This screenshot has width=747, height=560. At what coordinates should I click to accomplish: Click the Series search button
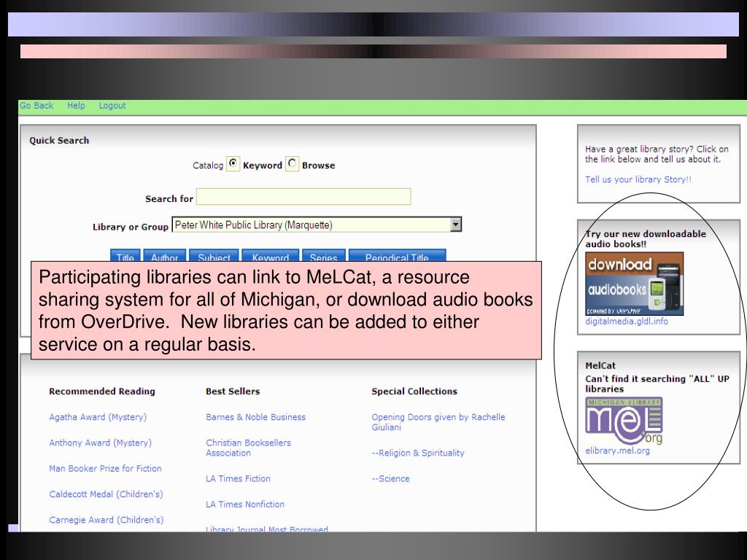pos(323,256)
